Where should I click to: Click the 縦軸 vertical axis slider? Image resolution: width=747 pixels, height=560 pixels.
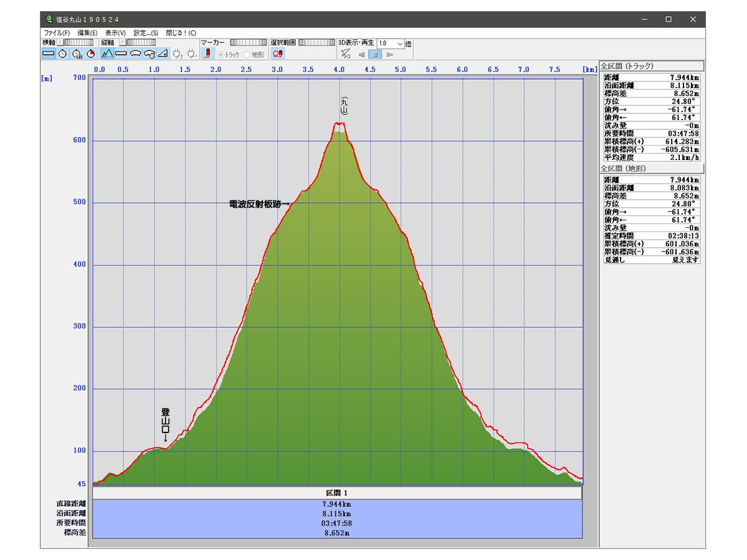coord(141,43)
